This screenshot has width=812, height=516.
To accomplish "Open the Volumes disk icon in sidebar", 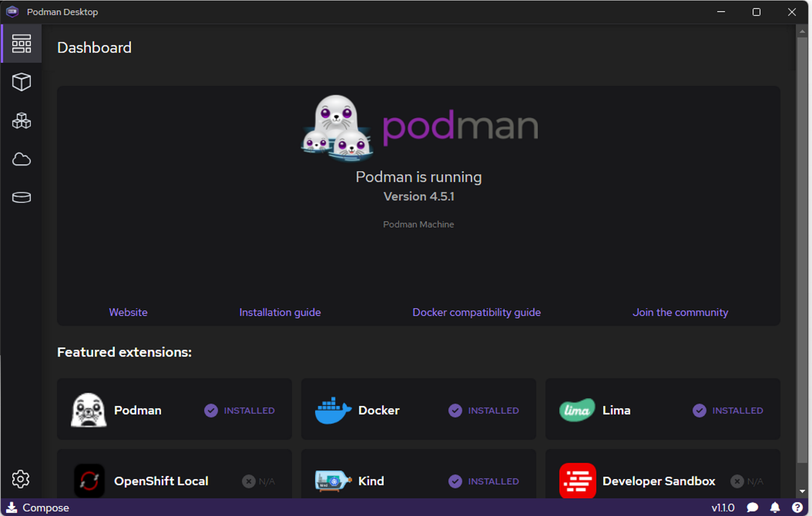I will (x=22, y=198).
